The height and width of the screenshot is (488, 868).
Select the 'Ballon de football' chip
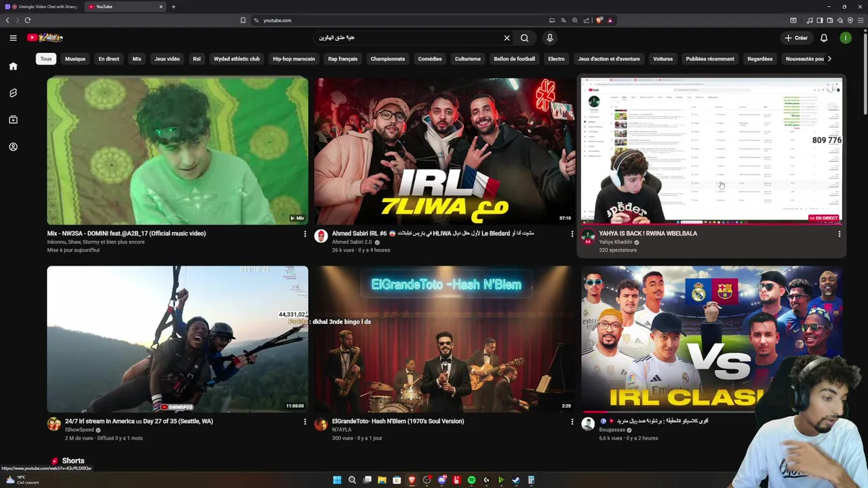515,59
